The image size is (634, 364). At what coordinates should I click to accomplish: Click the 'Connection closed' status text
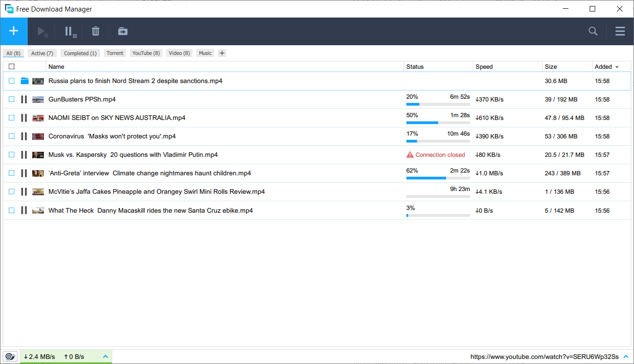(440, 155)
